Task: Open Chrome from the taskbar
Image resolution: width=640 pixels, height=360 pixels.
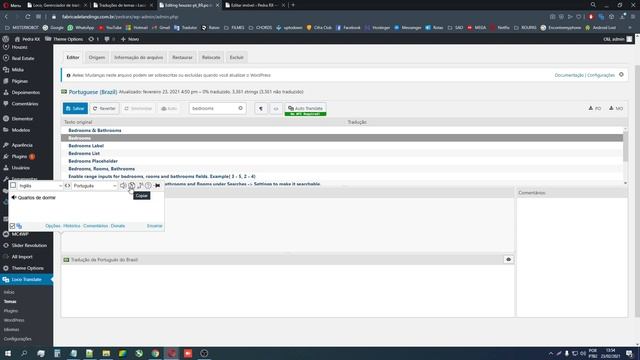Action: [156, 353]
